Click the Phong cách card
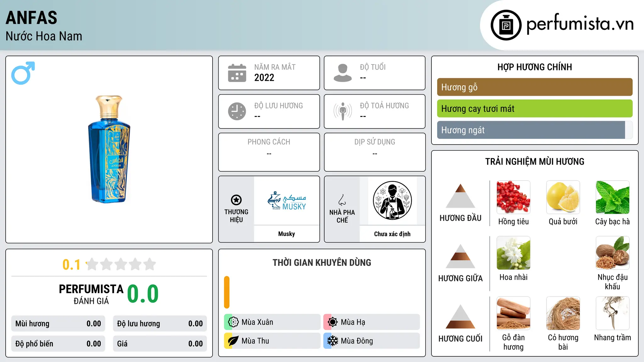 tap(269, 152)
